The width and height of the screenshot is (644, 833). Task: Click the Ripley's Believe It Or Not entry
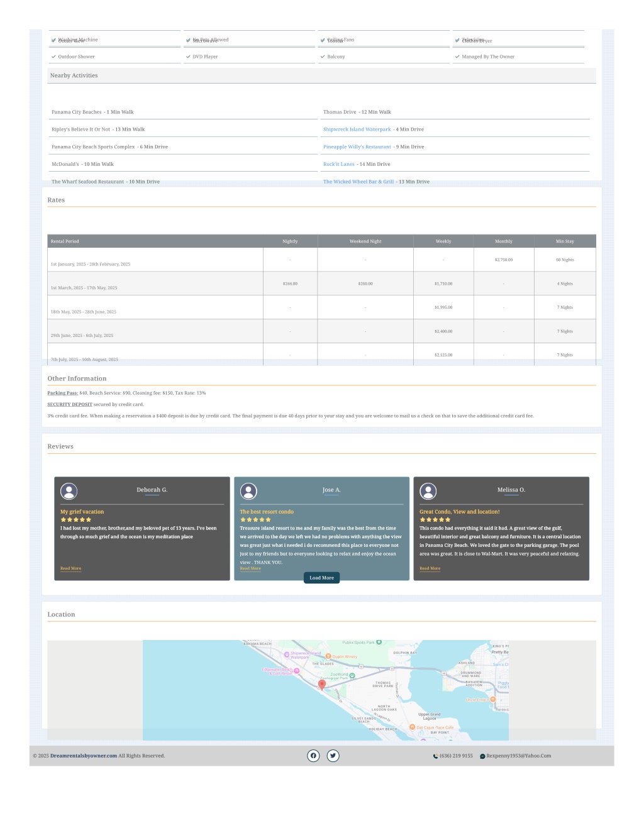(98, 130)
